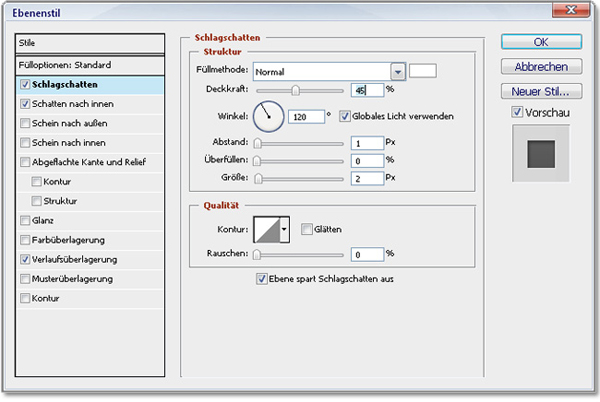This screenshot has width=600, height=402.
Task: Click the angle dial for Winkel
Action: [x=268, y=118]
